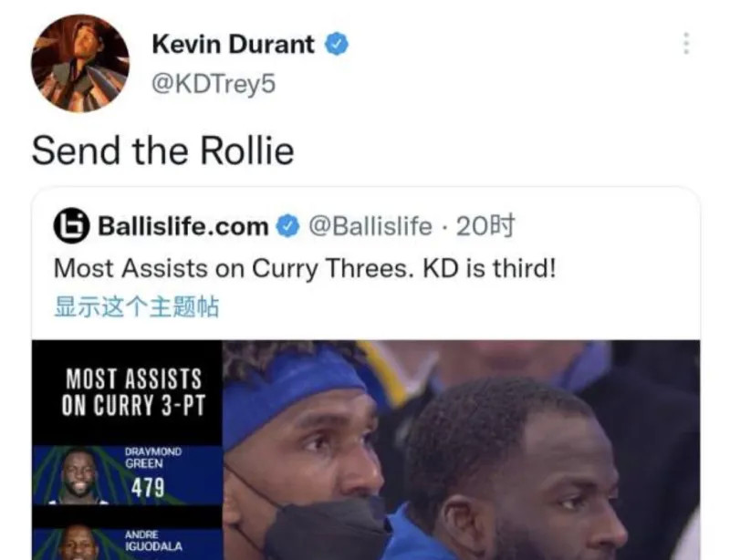Open the Kevin Durant display name
The width and height of the screenshot is (730, 560).
pyautogui.click(x=234, y=45)
